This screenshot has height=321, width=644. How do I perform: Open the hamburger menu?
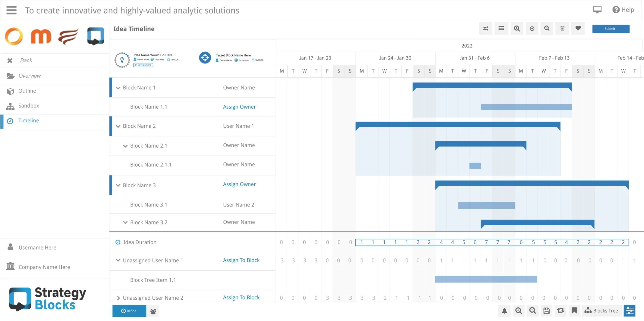[11, 10]
